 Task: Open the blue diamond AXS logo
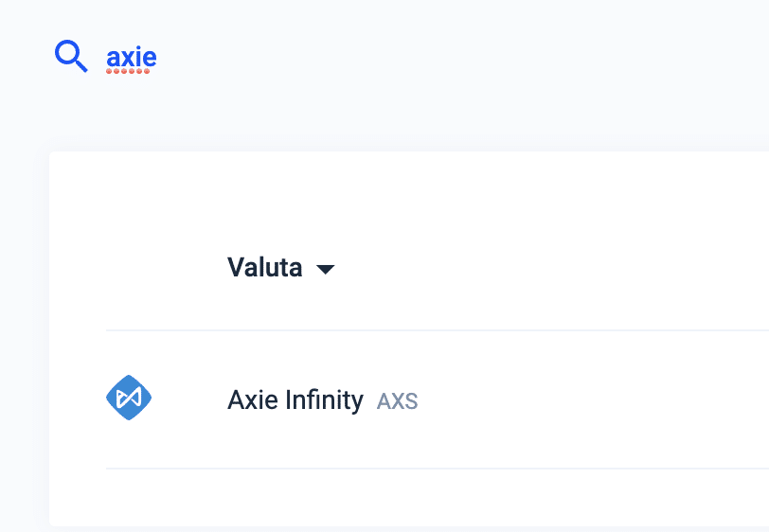129,399
